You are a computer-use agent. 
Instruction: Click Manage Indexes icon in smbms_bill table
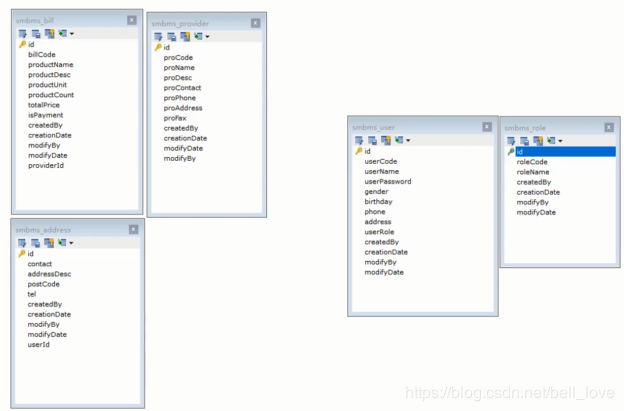click(x=36, y=34)
